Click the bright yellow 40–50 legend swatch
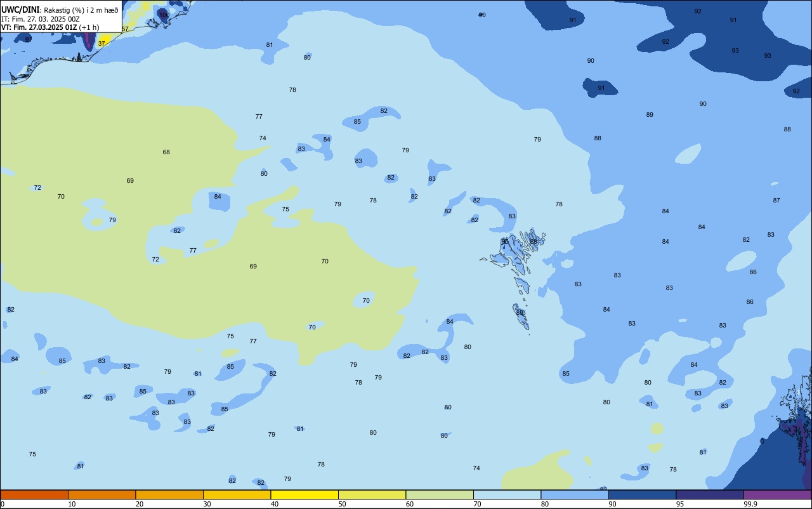 [x=304, y=494]
